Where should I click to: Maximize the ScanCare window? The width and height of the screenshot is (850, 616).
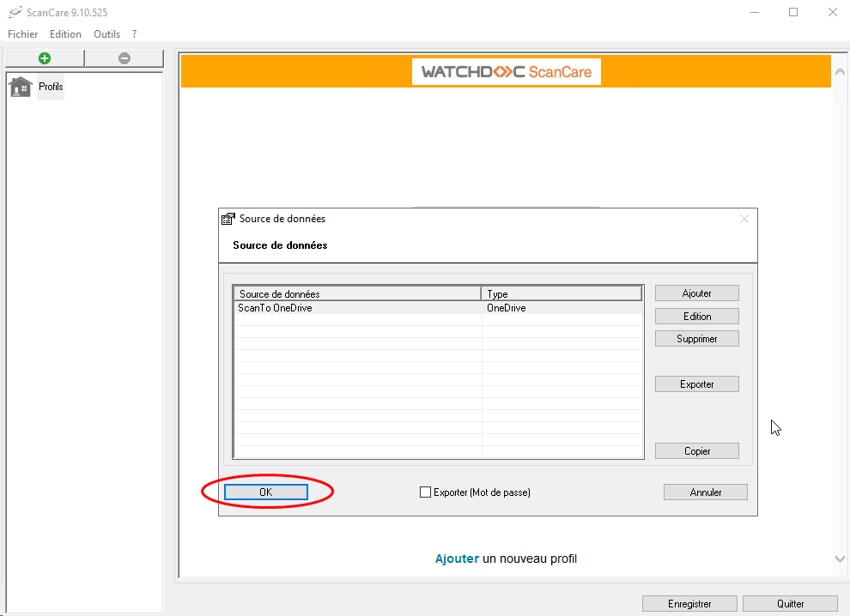tap(793, 12)
